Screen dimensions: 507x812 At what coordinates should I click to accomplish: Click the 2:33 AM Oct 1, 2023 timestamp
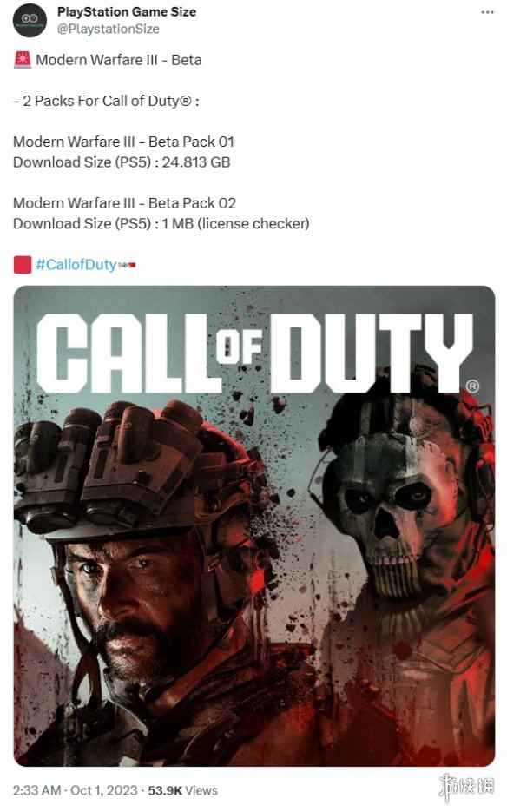pyautogui.click(x=75, y=790)
